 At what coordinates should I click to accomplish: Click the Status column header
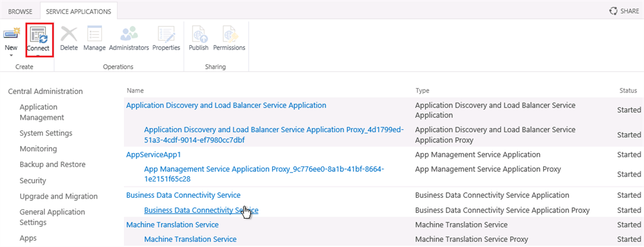628,91
